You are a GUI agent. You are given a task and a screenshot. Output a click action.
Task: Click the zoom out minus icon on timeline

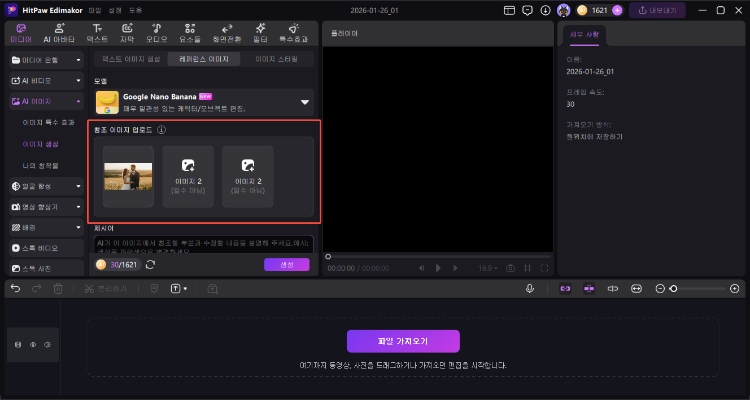click(x=660, y=289)
